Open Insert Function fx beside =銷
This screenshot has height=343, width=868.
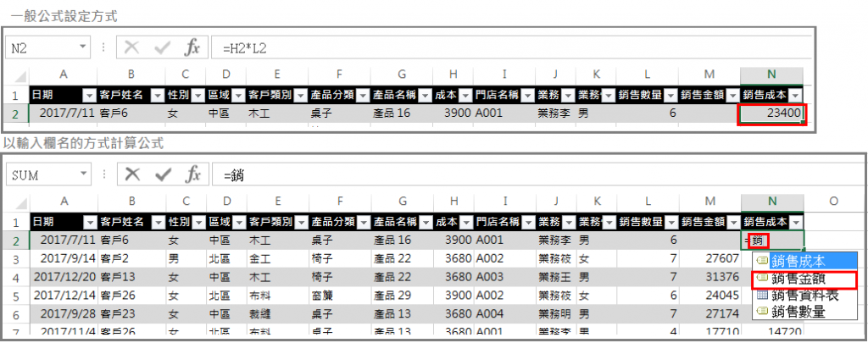(x=192, y=174)
